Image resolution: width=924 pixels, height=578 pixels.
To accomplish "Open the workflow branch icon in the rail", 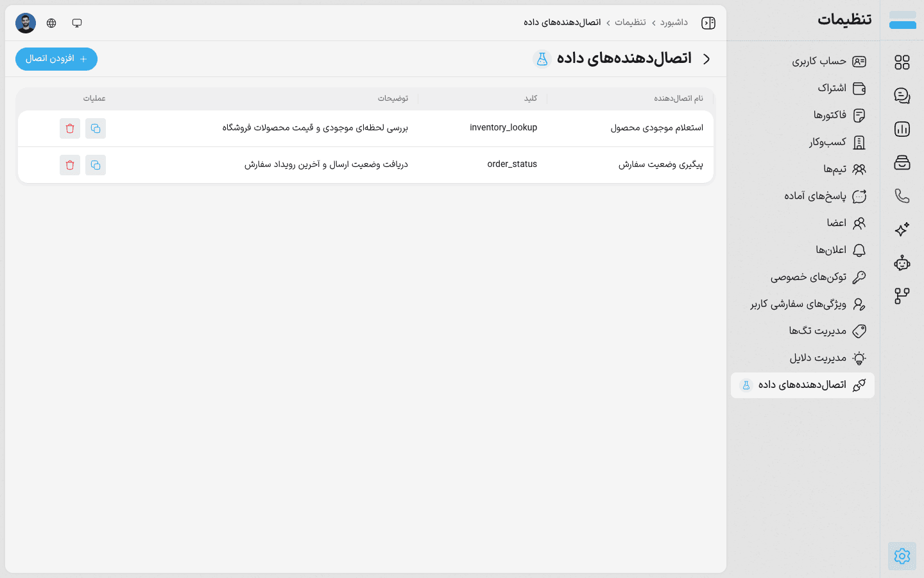I will tap(902, 296).
